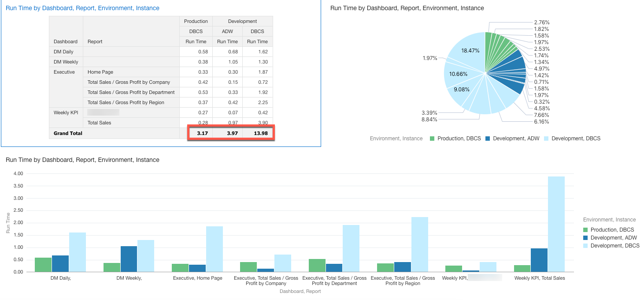Click dark blue Development, ADW swatch in bar chart legend

click(x=585, y=238)
